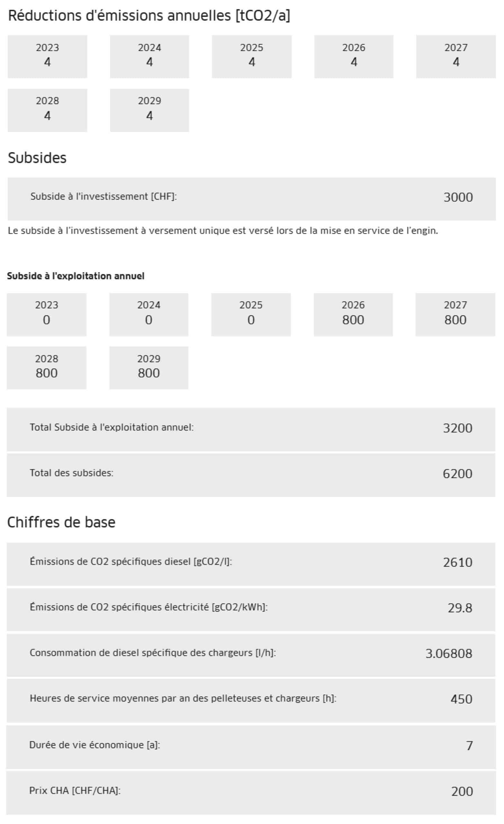Click the 2029 operating subsidy tile showing 800
This screenshot has width=504, height=824.
(x=149, y=368)
